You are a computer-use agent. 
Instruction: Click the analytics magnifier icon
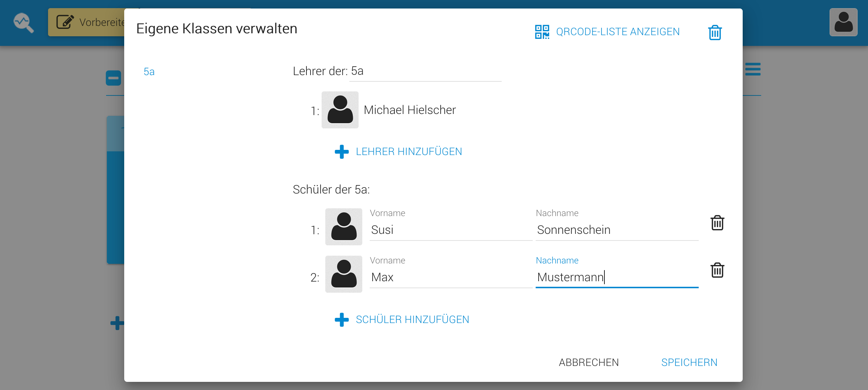tap(24, 23)
